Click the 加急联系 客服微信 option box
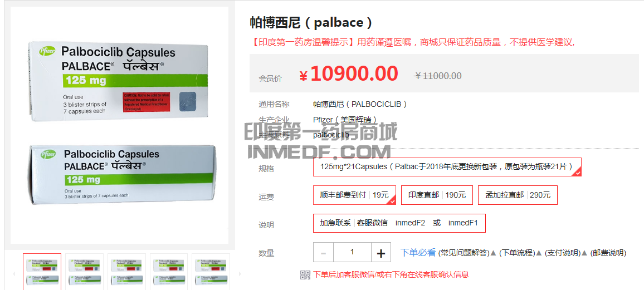Viewport: 644px width, 290px height. [398, 223]
